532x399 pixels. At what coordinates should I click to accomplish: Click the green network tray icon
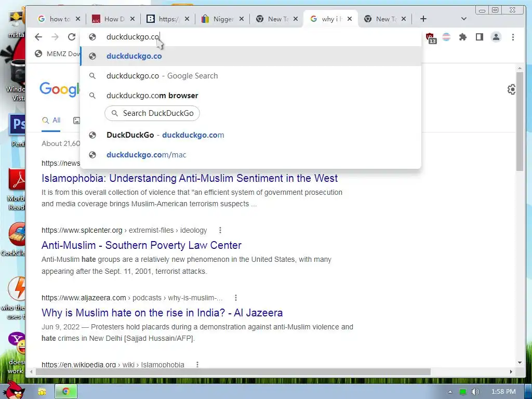(x=463, y=392)
